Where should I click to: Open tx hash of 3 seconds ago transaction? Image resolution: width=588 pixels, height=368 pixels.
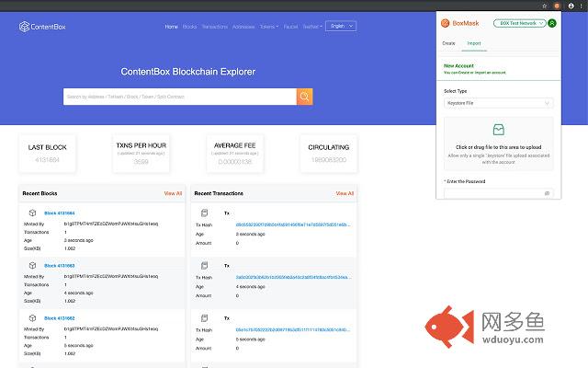(293, 224)
